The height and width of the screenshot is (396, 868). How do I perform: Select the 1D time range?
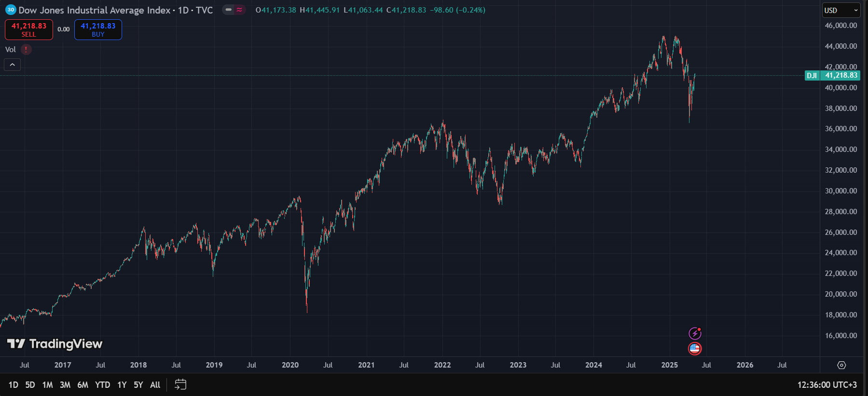[14, 384]
